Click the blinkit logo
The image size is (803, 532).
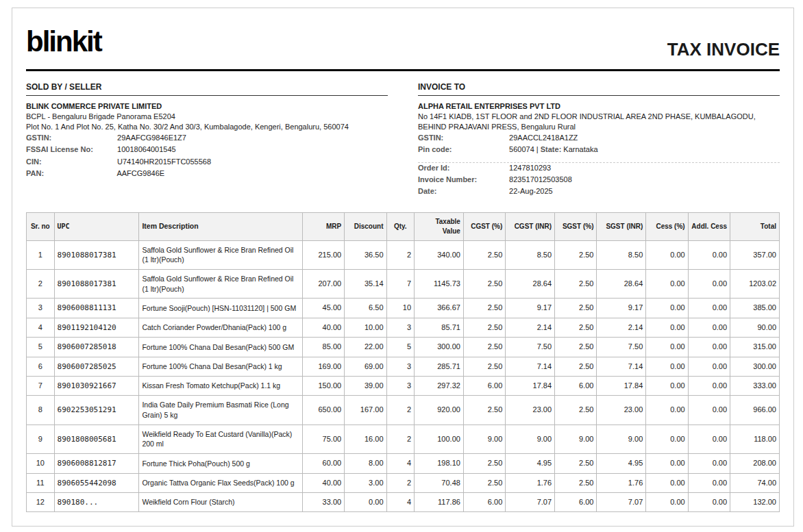64,42
